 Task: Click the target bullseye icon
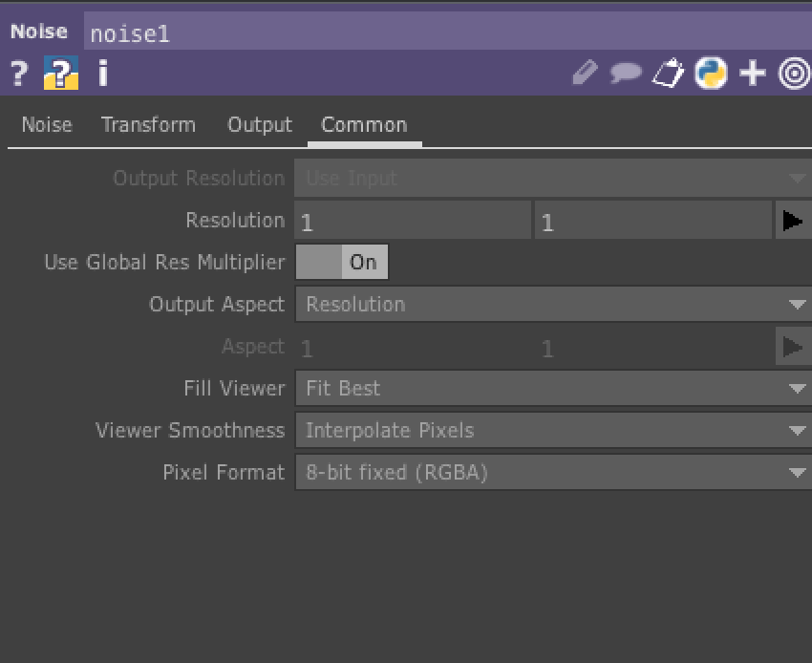click(795, 73)
